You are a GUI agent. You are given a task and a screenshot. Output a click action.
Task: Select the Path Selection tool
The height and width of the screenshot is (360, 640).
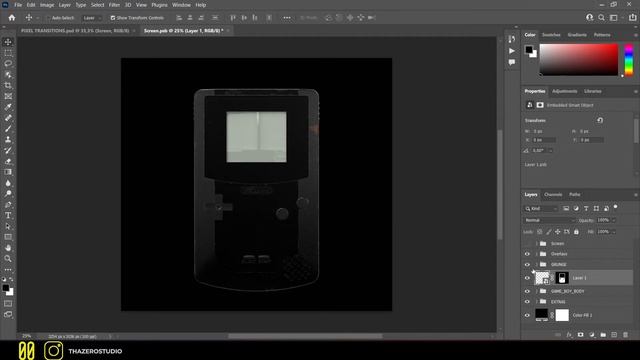point(8,226)
